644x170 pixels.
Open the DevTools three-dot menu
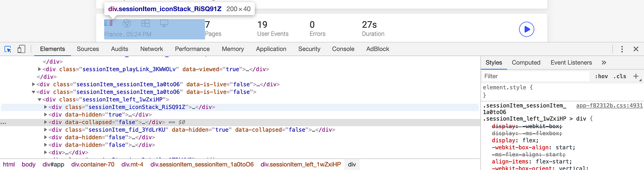point(622,49)
